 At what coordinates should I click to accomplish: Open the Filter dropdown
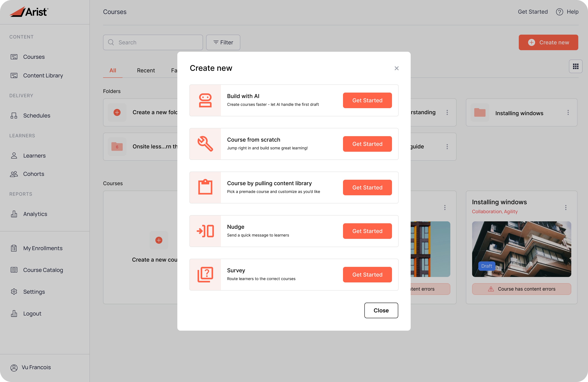[x=223, y=43]
